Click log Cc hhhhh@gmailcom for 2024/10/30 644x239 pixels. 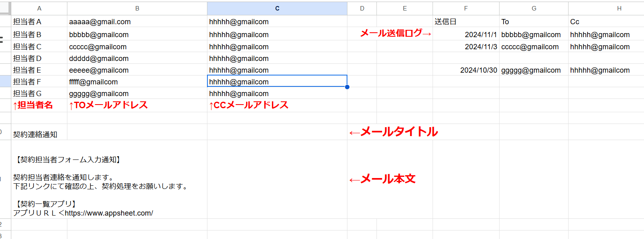pos(606,70)
